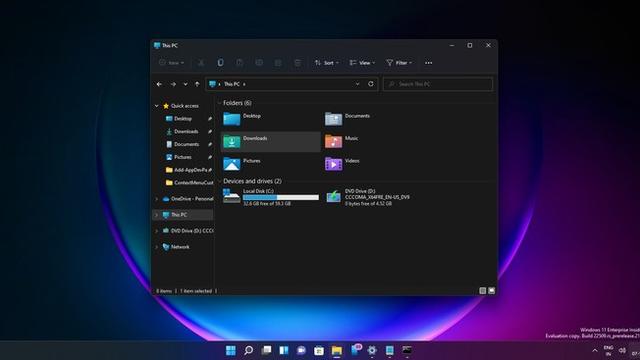Open Task View from the taskbar

click(266, 350)
